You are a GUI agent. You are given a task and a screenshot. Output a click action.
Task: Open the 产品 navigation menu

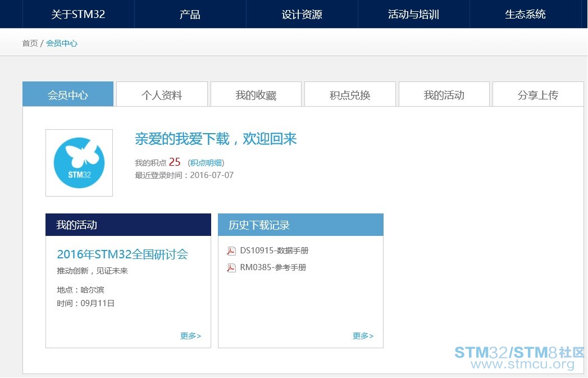190,14
